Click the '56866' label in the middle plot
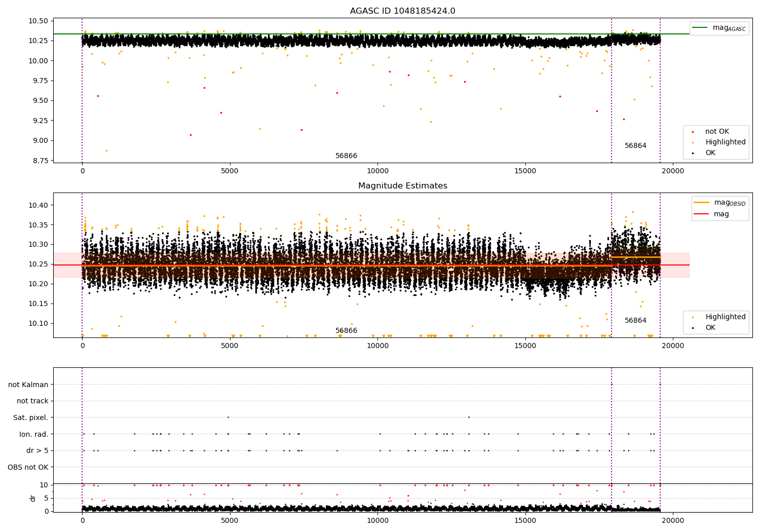 point(346,331)
